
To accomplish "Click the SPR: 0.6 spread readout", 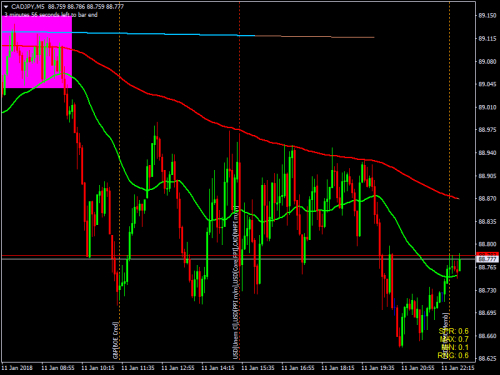I will point(454,331).
